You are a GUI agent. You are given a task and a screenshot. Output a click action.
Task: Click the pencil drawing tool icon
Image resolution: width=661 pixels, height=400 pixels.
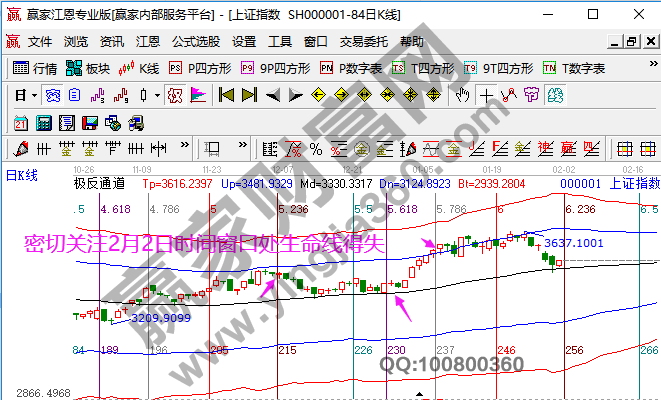tap(21, 149)
